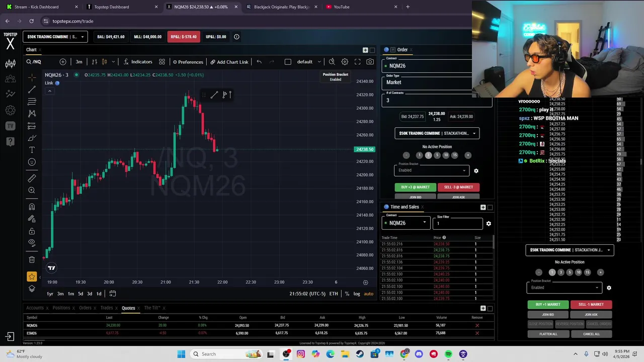Switch to the Positions tab

click(x=61, y=308)
